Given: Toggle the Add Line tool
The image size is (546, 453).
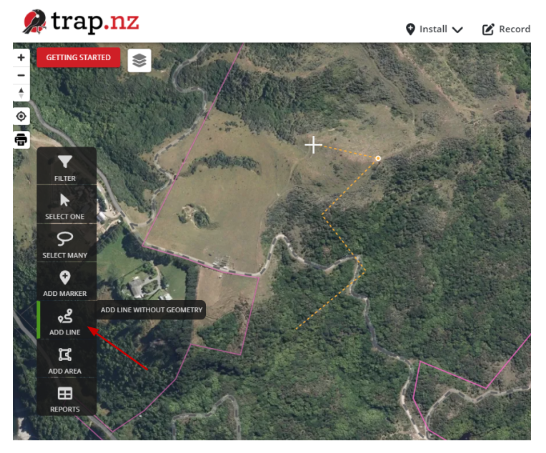Looking at the screenshot, I should (x=67, y=322).
